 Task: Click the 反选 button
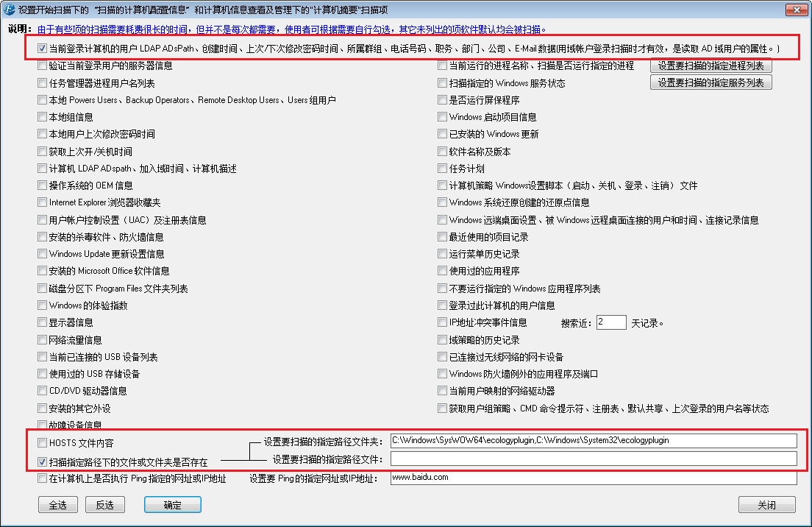[x=105, y=505]
